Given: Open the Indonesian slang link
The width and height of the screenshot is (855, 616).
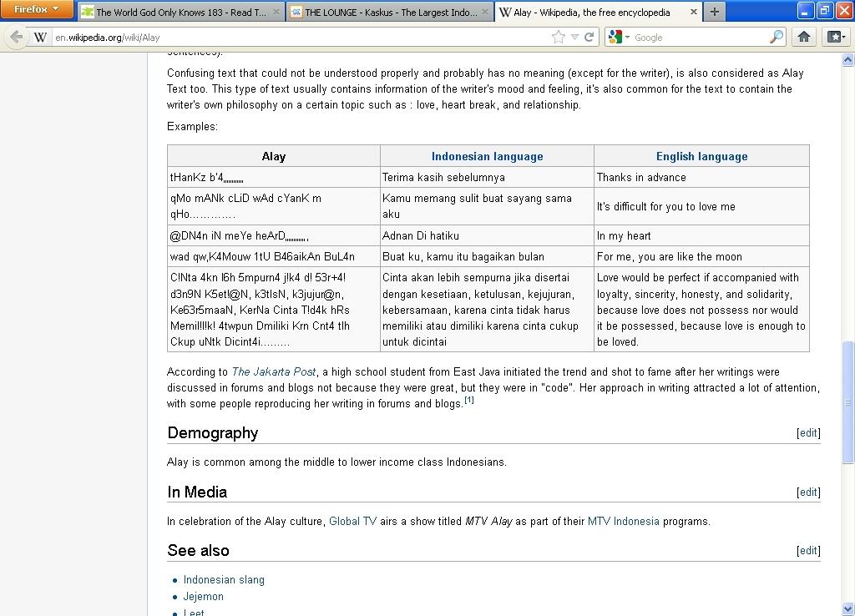Looking at the screenshot, I should coord(224,579).
